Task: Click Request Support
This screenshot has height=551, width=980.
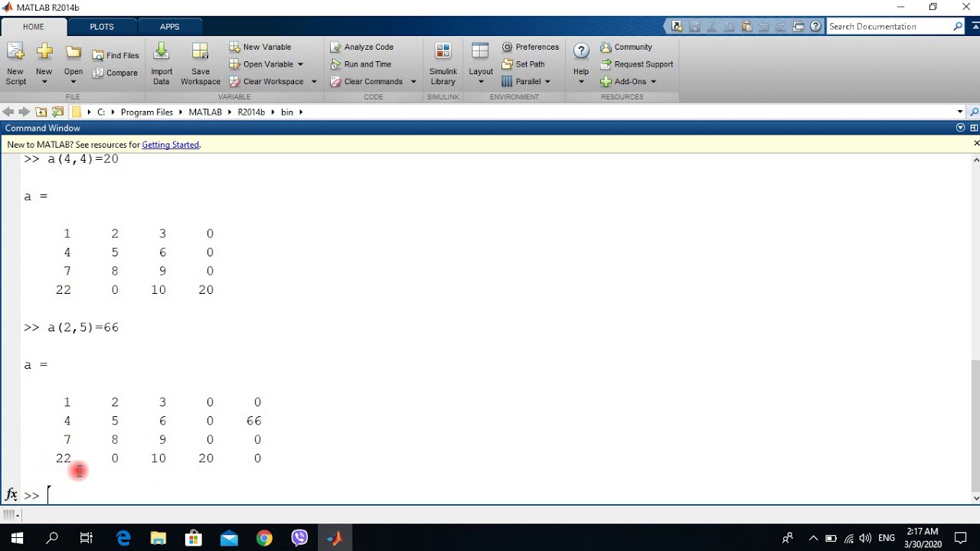Action: [x=637, y=64]
